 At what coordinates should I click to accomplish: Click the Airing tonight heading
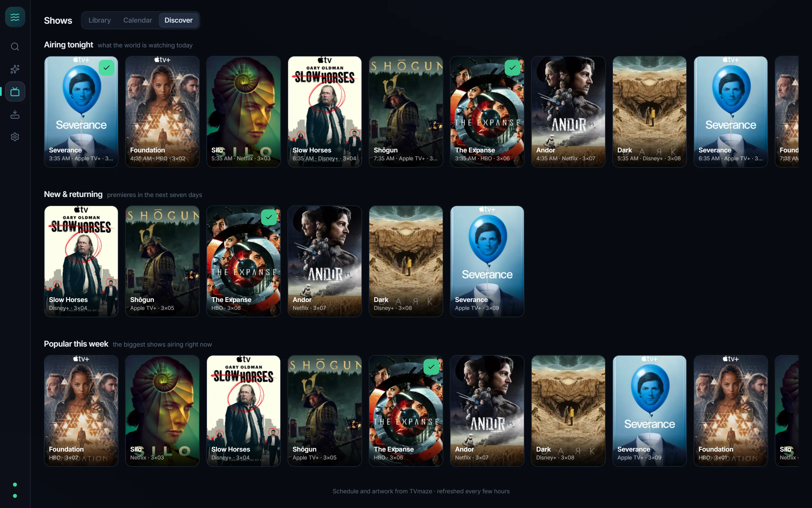(69, 45)
